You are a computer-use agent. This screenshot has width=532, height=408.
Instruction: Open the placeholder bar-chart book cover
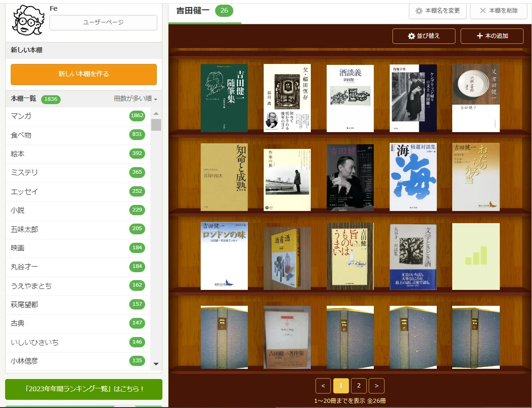[x=476, y=257]
